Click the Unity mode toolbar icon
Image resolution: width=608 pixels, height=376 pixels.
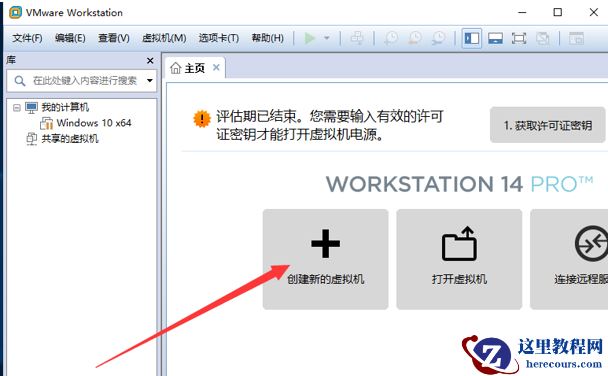click(542, 38)
